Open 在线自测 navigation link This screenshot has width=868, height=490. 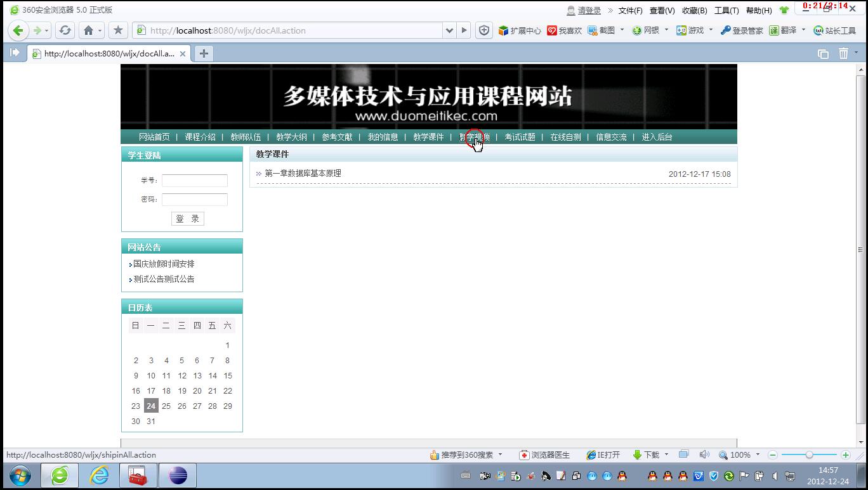(x=565, y=137)
